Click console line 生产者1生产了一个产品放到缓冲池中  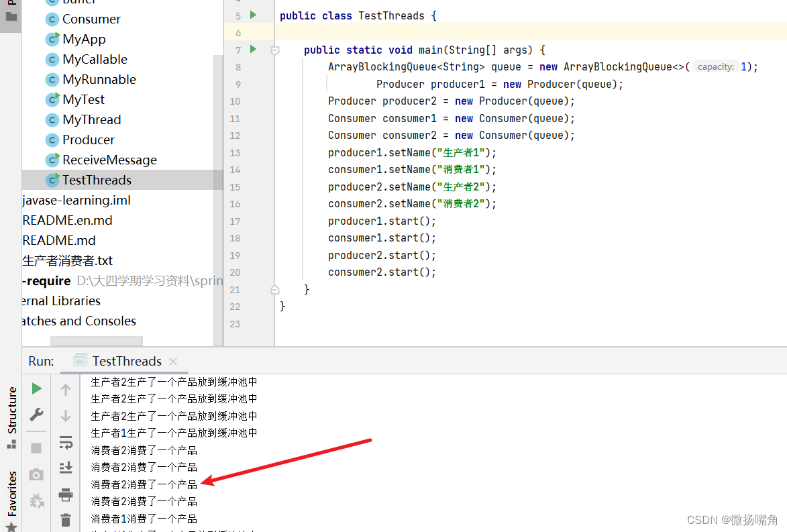pyautogui.click(x=174, y=433)
